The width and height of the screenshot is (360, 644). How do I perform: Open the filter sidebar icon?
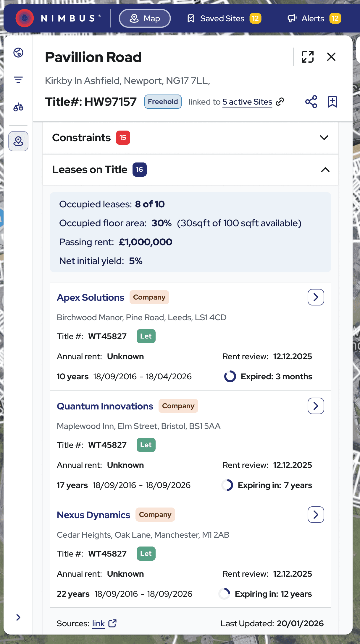18,80
